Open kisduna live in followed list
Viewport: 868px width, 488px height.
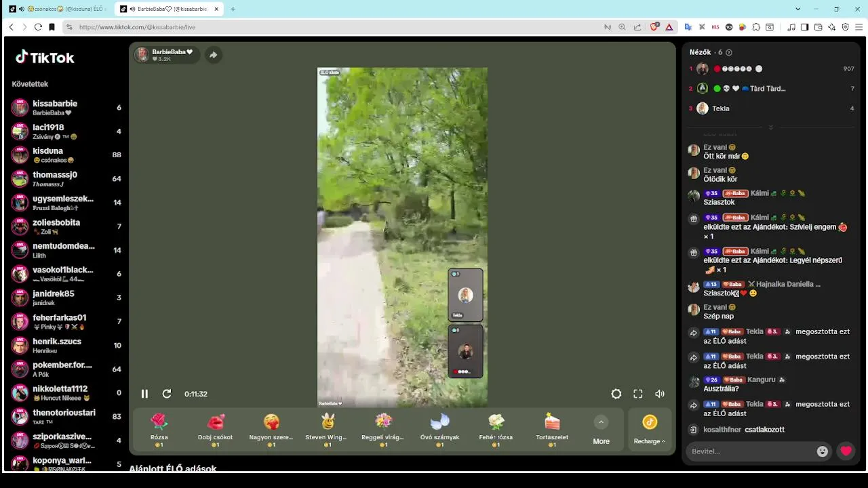tap(67, 155)
